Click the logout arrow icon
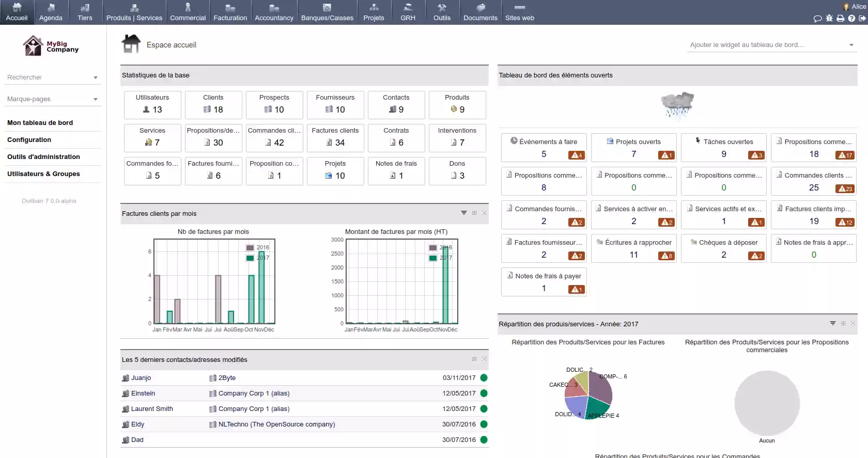The width and height of the screenshot is (868, 458). (862, 18)
